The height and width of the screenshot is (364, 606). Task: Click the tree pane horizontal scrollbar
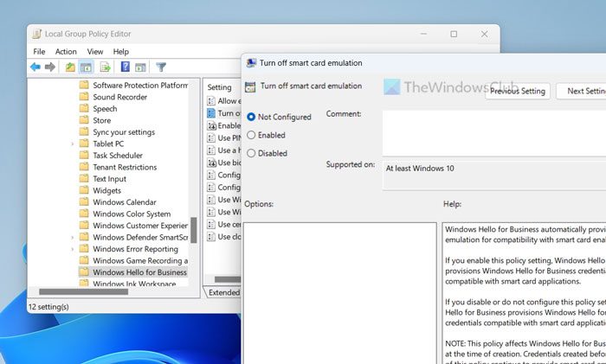point(83,292)
